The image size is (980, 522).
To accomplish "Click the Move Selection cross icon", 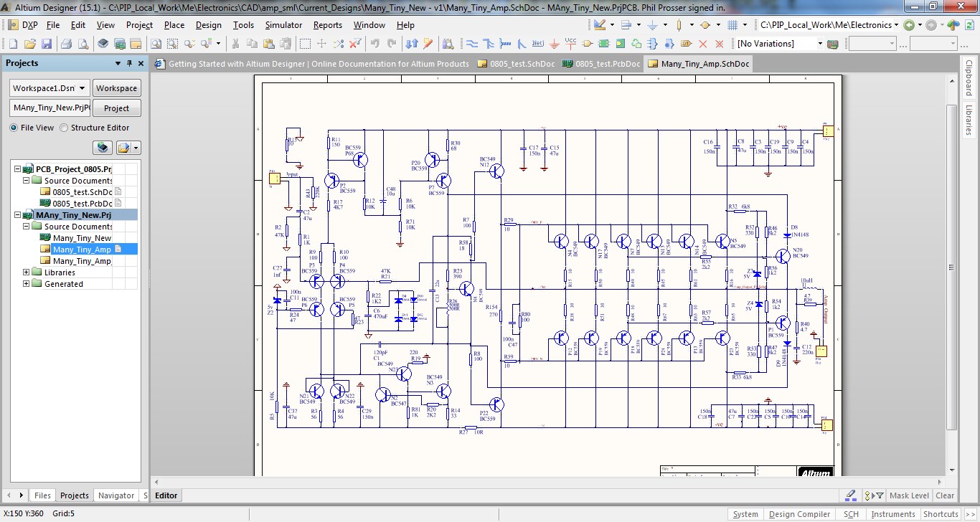I will [x=321, y=44].
